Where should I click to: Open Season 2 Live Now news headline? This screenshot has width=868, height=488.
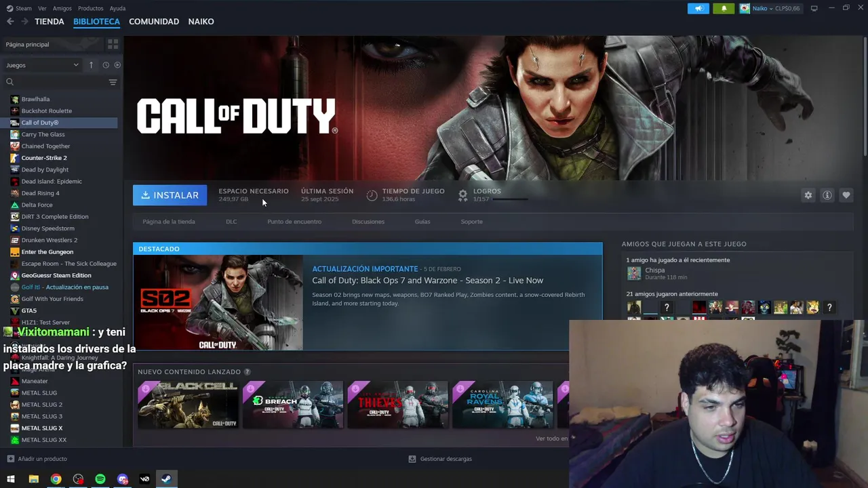point(427,281)
